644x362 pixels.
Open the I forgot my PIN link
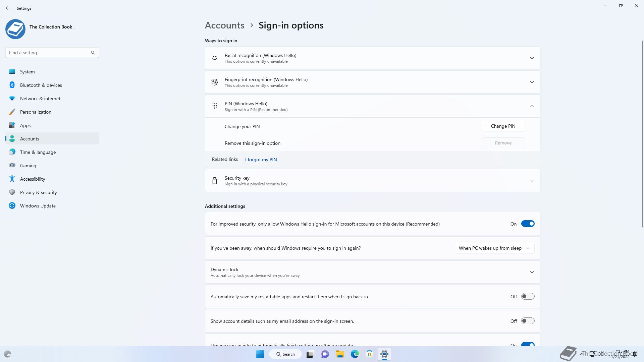point(261,160)
